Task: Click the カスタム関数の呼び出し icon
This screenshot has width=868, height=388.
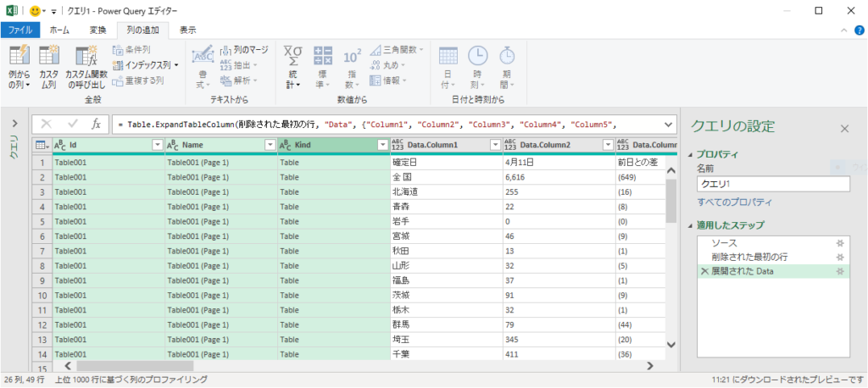Action: [x=86, y=58]
